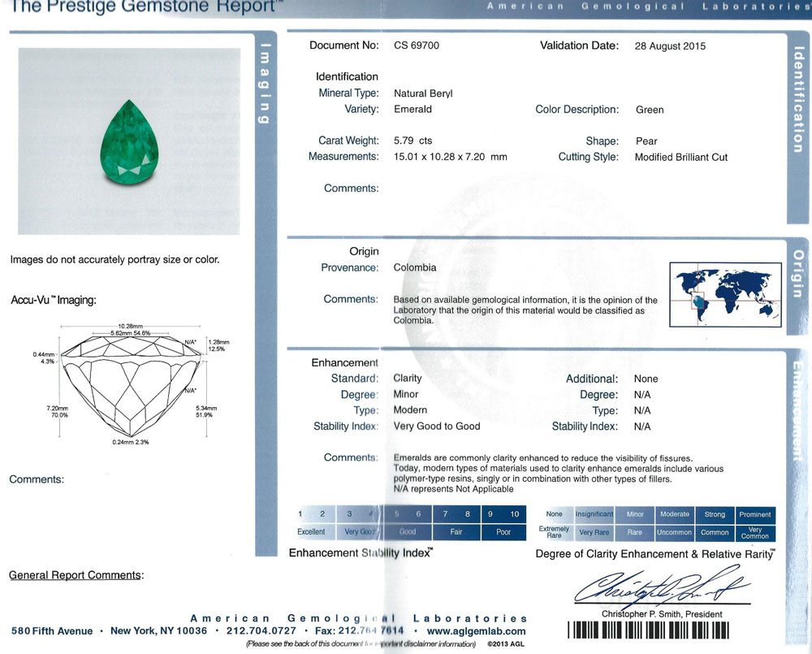812x654 pixels.
Task: Click color description value 'Green'
Action: 650,110
